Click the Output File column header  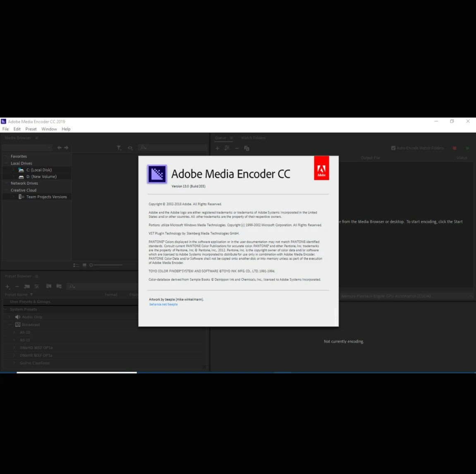coord(371,158)
